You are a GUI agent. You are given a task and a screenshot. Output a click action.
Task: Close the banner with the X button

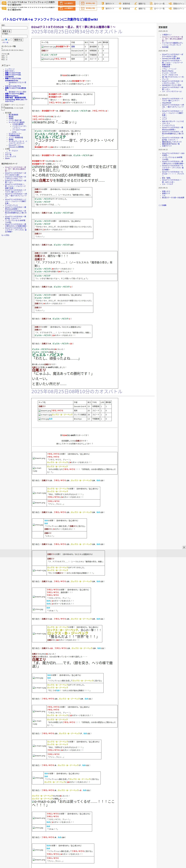pos(184,548)
